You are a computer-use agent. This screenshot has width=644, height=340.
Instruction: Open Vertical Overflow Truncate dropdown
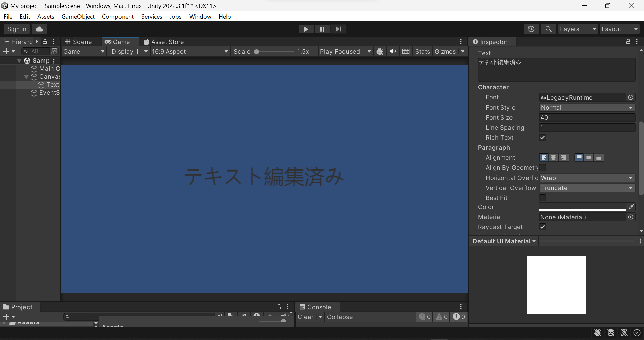(x=587, y=188)
